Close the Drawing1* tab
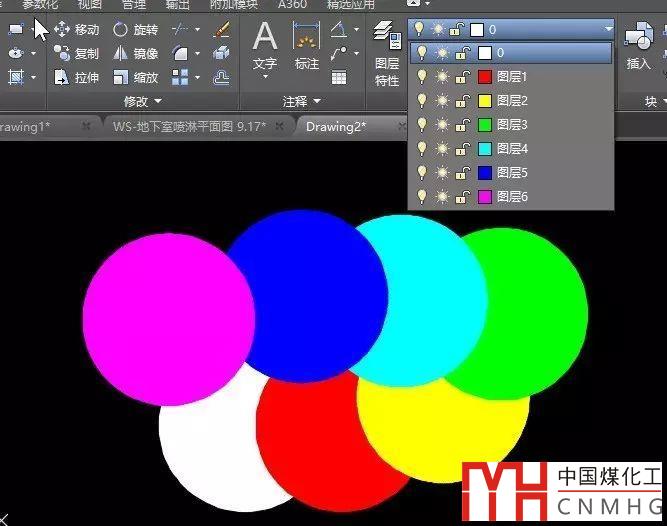This screenshot has width=667, height=526. click(86, 126)
